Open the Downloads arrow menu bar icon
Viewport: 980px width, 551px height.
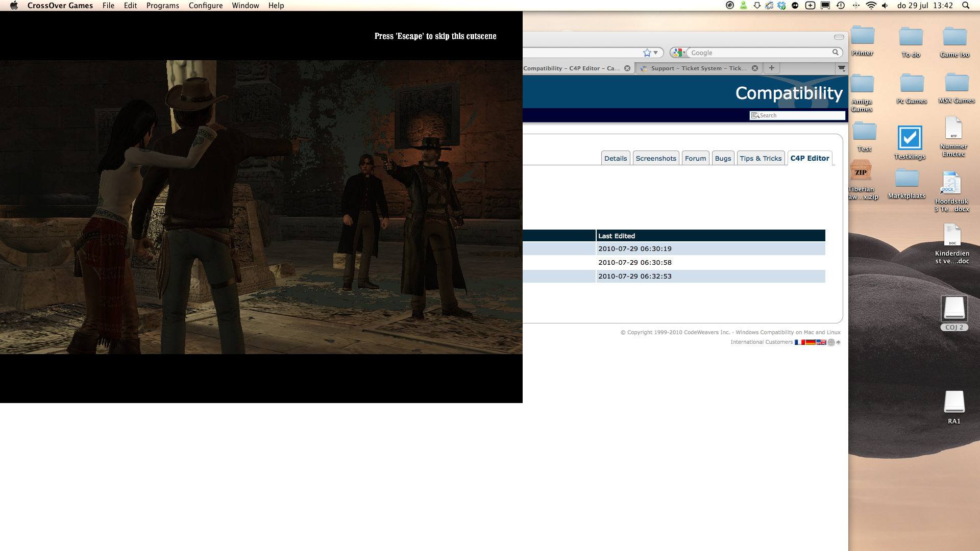[757, 6]
